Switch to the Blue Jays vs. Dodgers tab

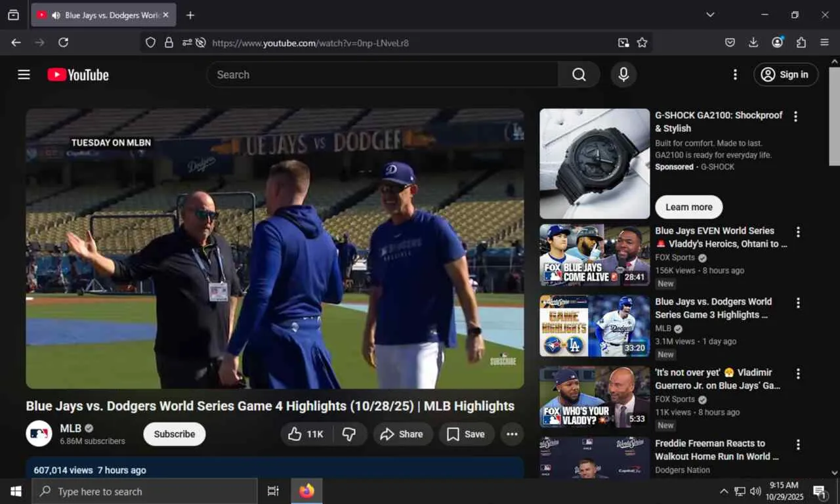(x=104, y=15)
